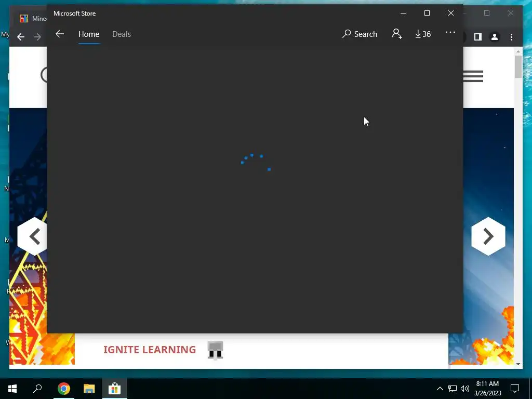Image resolution: width=532 pixels, height=399 pixels.
Task: Minimize the Microsoft Store window
Action: [403, 13]
